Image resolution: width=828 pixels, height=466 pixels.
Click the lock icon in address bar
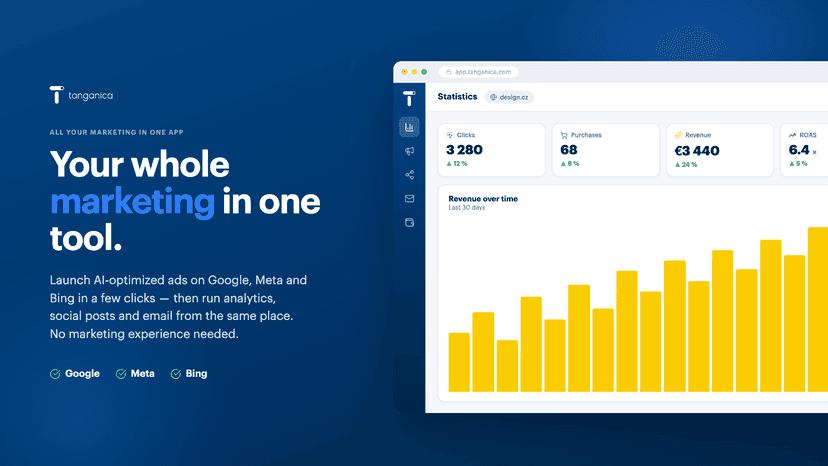coord(448,72)
